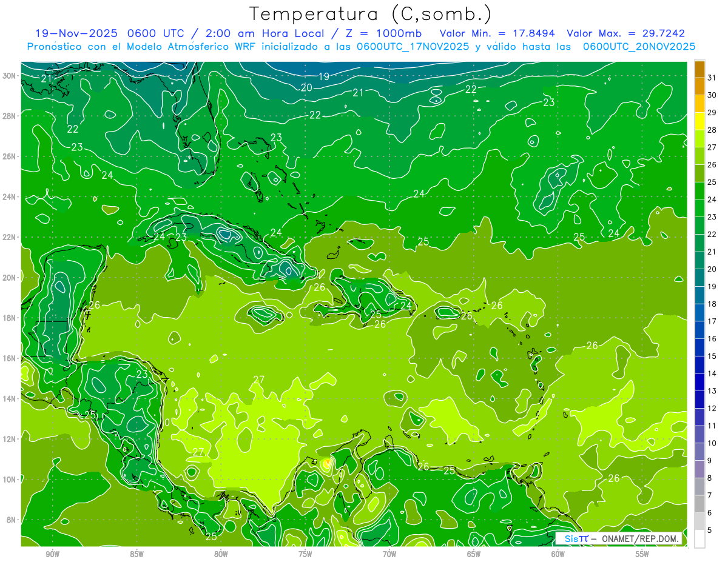The width and height of the screenshot is (728, 562).
Task: Click the '0600UTC_20NOV2025' valid-until time
Action: [639, 47]
